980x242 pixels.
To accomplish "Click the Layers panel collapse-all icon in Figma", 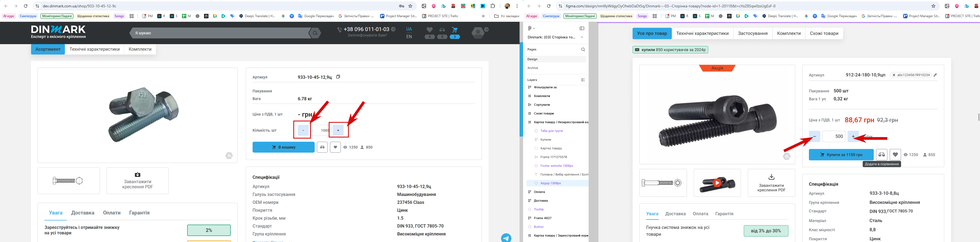I will pyautogui.click(x=583, y=80).
